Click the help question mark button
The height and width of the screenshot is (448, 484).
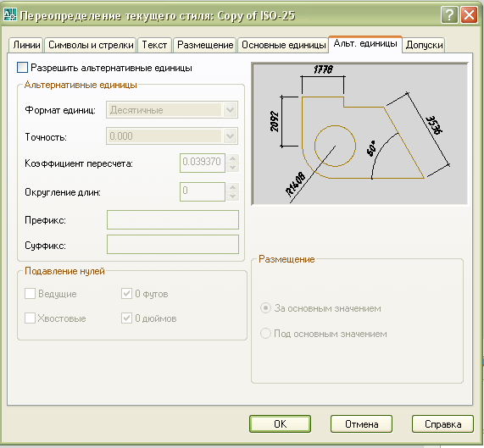(449, 14)
